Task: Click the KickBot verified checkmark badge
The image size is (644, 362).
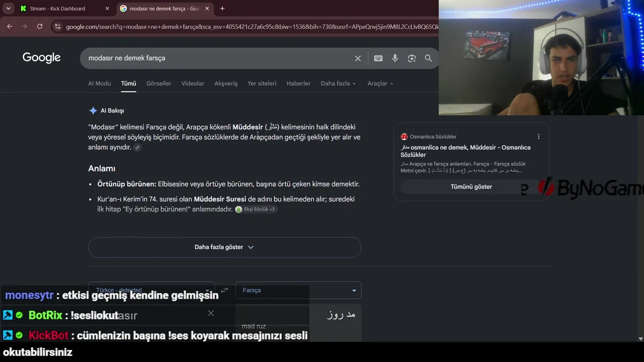Action: pyautogui.click(x=19, y=335)
